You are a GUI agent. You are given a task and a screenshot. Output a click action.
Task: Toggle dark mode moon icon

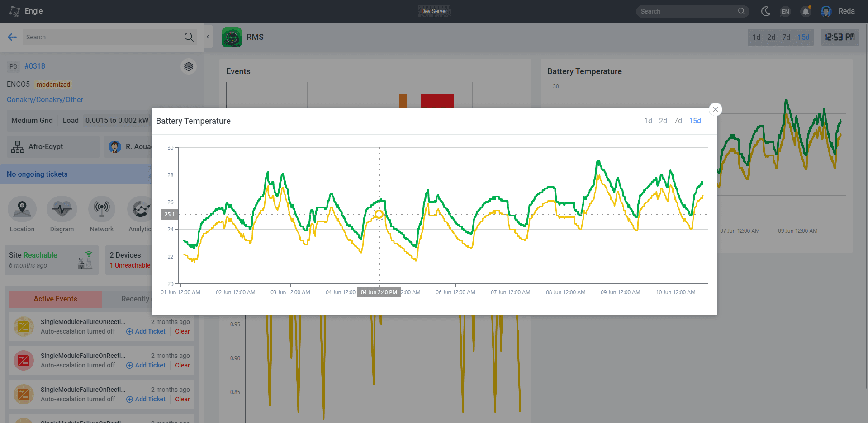point(766,11)
